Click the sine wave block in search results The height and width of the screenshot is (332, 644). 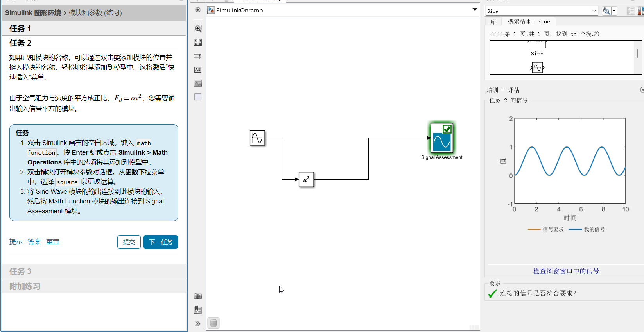click(x=537, y=68)
